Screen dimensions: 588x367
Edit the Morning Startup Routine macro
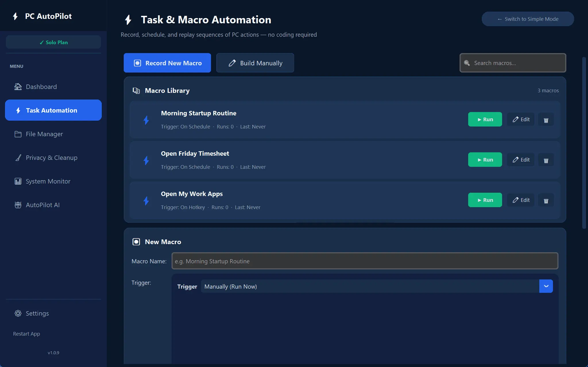coord(521,119)
